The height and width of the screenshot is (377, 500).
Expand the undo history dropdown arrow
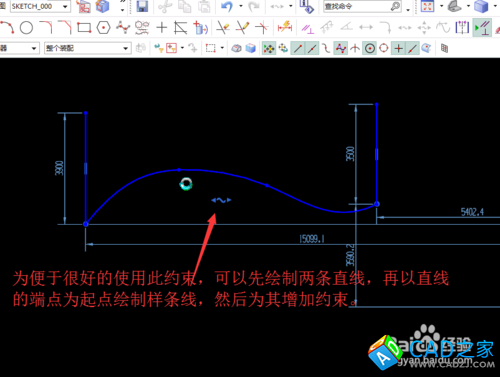241,6
